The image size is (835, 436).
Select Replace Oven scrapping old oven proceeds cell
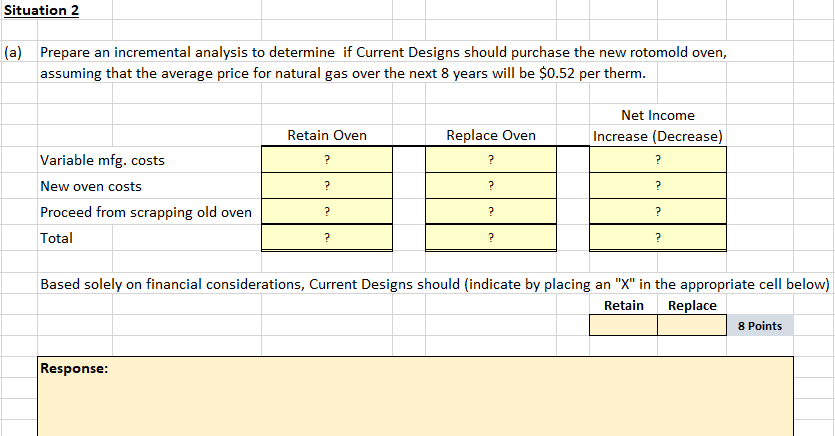click(x=491, y=211)
